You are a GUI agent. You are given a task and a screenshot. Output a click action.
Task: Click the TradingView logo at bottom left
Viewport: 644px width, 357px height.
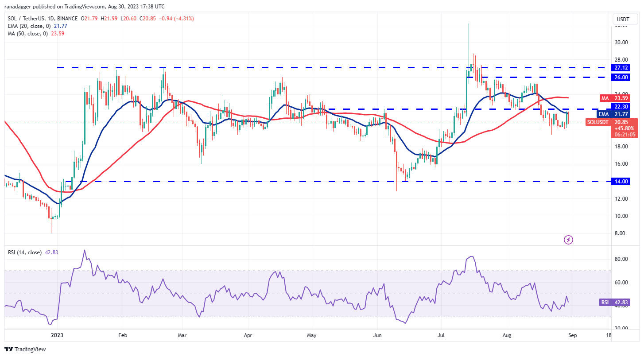[x=25, y=349]
